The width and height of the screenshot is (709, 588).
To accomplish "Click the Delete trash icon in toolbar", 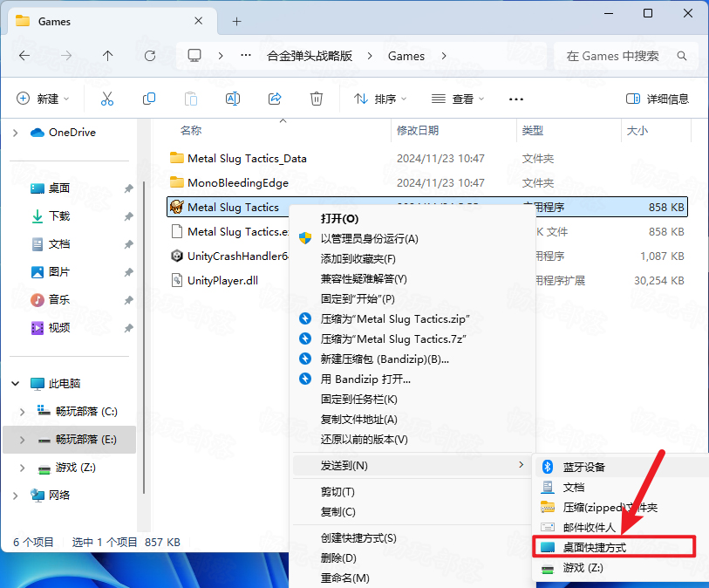I will pyautogui.click(x=316, y=99).
